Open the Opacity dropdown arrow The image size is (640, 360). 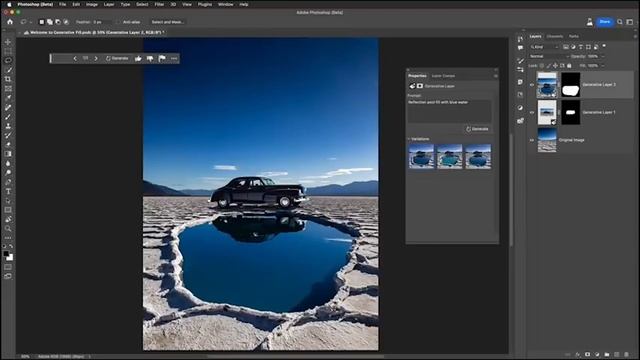point(603,56)
